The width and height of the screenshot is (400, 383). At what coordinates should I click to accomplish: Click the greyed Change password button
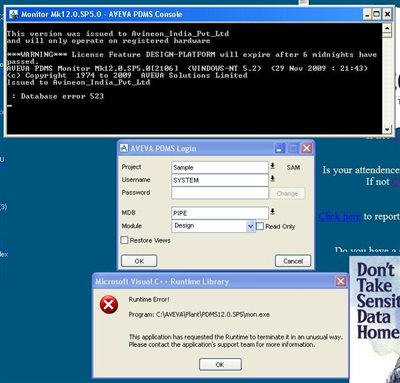click(287, 193)
